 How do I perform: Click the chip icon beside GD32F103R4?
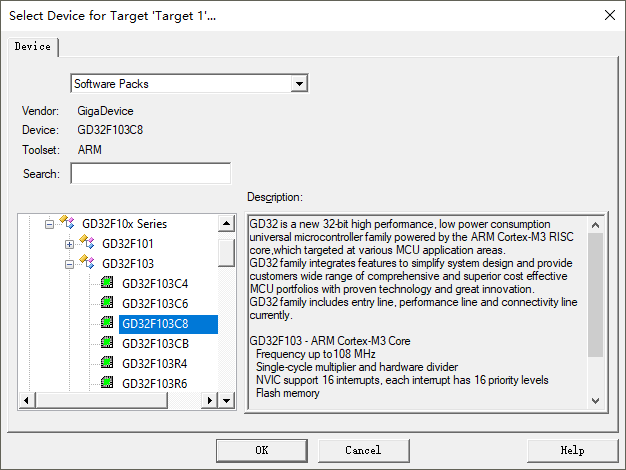click(x=107, y=362)
